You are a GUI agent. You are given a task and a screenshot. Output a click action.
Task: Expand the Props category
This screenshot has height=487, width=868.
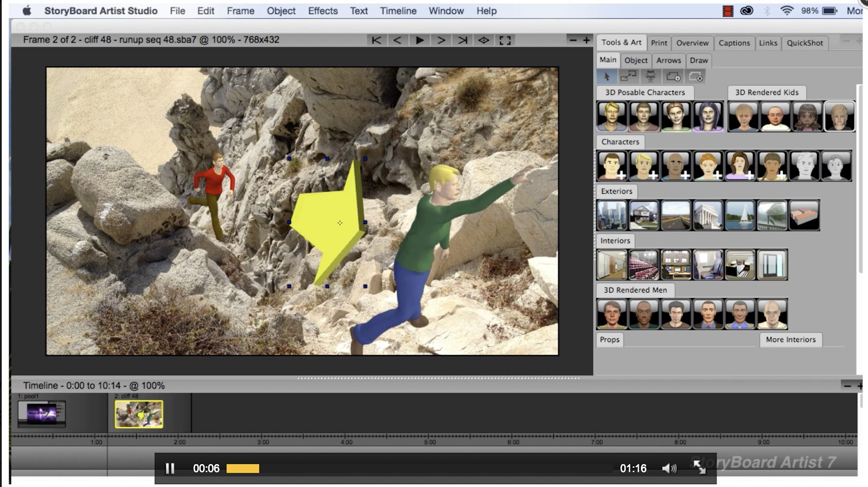coord(610,339)
